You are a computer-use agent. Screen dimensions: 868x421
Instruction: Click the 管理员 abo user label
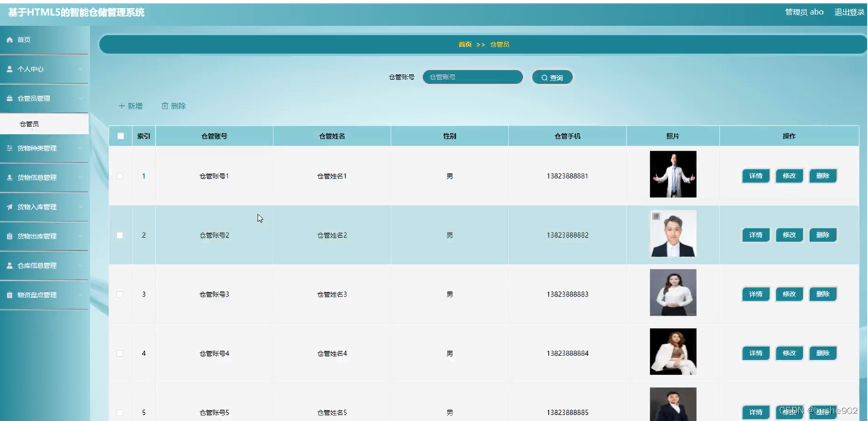[804, 12]
